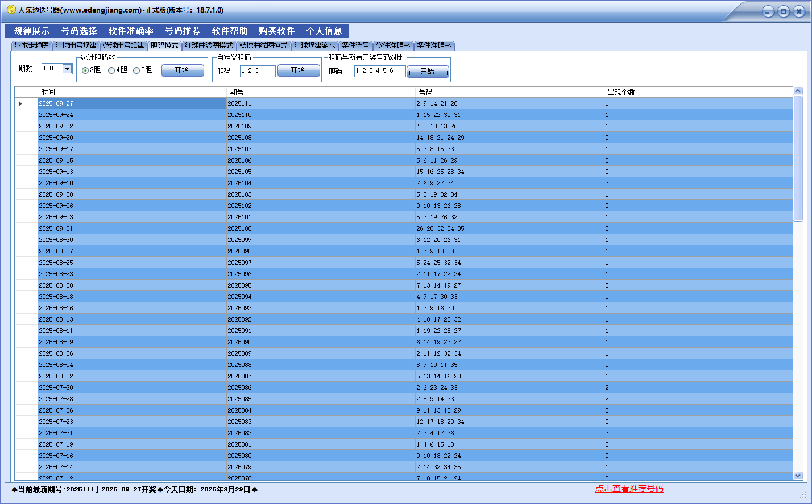This screenshot has width=812, height=504.
Task: Click the resize grip in the window corner
Action: (x=803, y=495)
